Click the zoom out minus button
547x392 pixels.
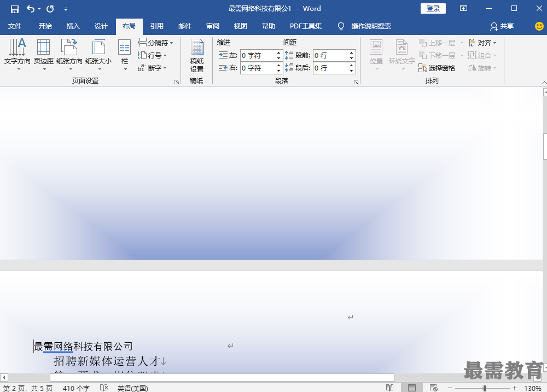pos(450,388)
